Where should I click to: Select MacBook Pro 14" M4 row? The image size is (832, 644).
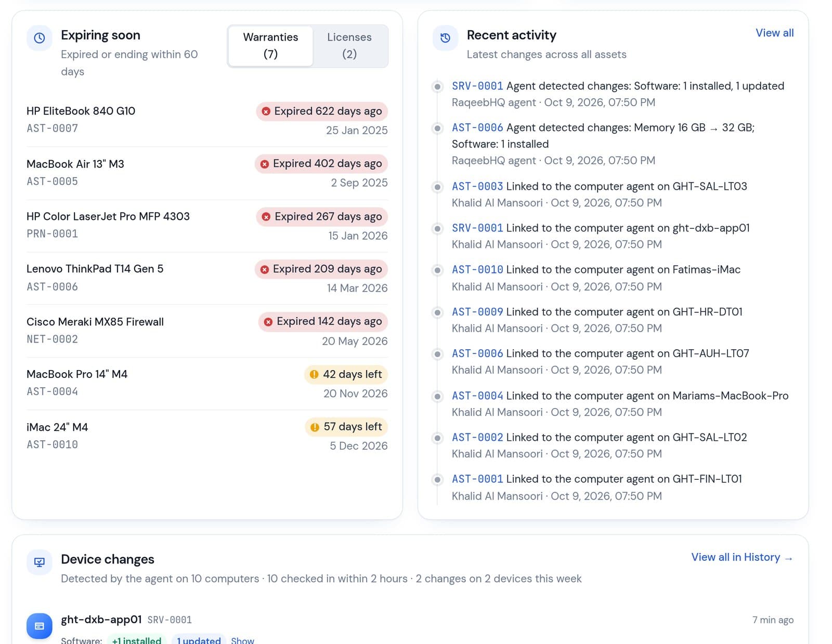[207, 384]
